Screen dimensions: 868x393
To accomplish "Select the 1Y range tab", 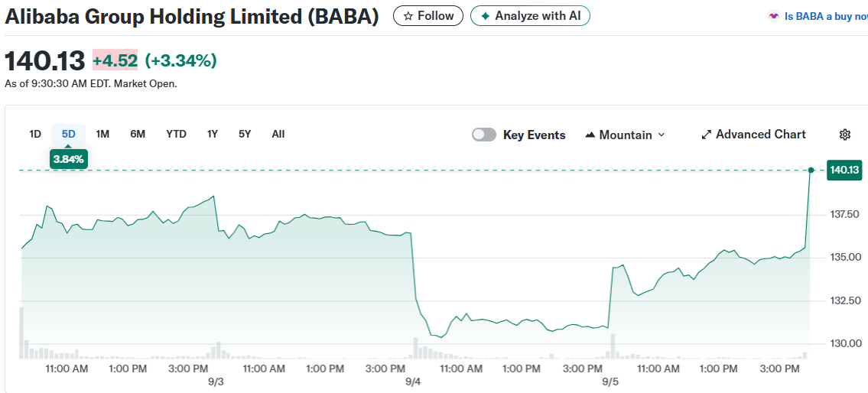I will (x=213, y=134).
